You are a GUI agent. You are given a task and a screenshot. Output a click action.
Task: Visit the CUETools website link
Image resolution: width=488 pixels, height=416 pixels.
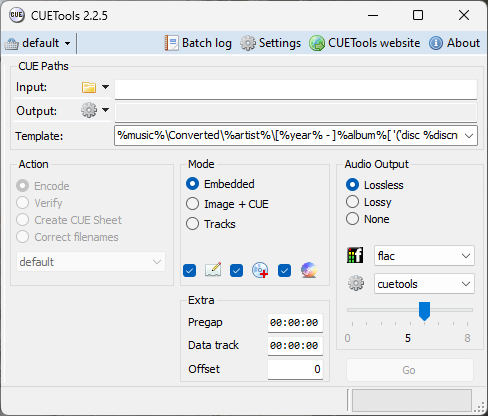tap(365, 43)
